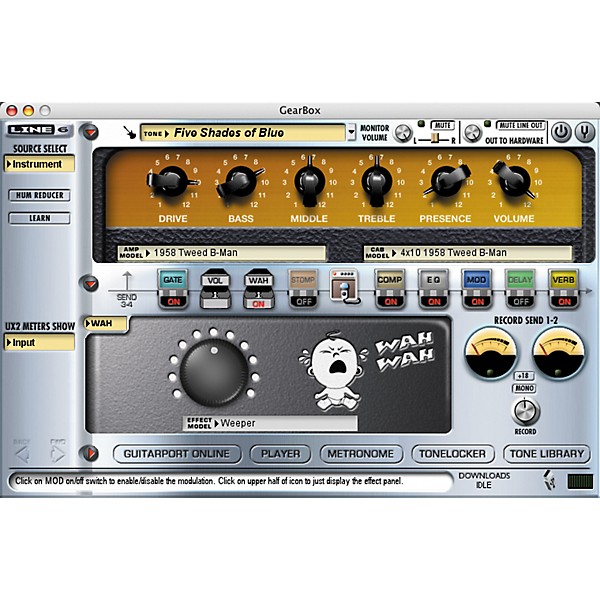600x600 pixels.
Task: Toggle the +18 record boost
Action: 524,375
